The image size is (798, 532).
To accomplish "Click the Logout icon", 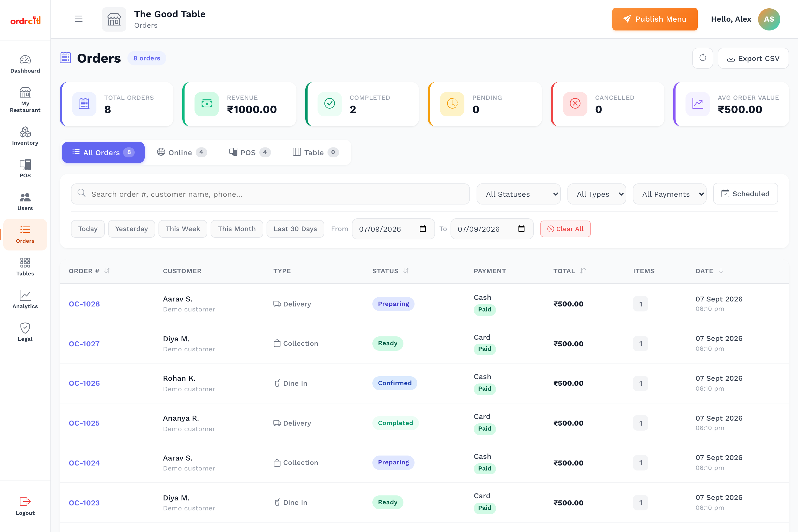I will [25, 502].
